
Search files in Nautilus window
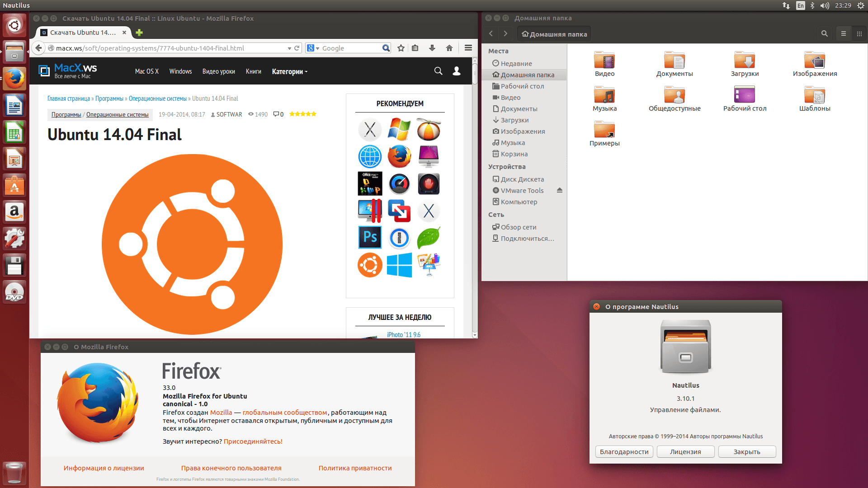(x=824, y=33)
